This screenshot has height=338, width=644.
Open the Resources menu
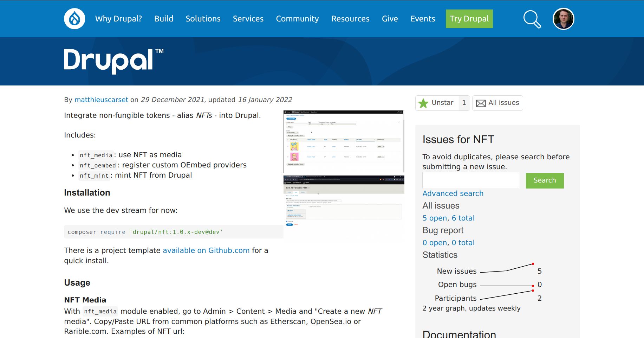click(x=350, y=19)
